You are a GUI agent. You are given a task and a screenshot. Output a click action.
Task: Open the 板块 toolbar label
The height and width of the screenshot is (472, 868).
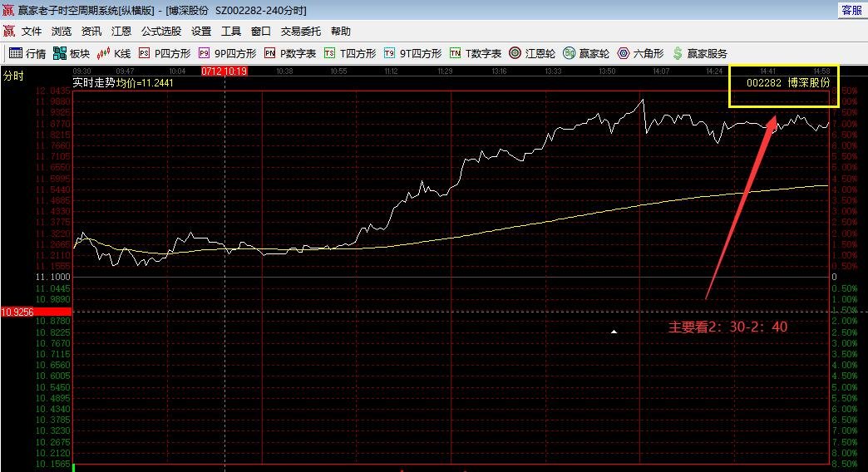(80, 54)
